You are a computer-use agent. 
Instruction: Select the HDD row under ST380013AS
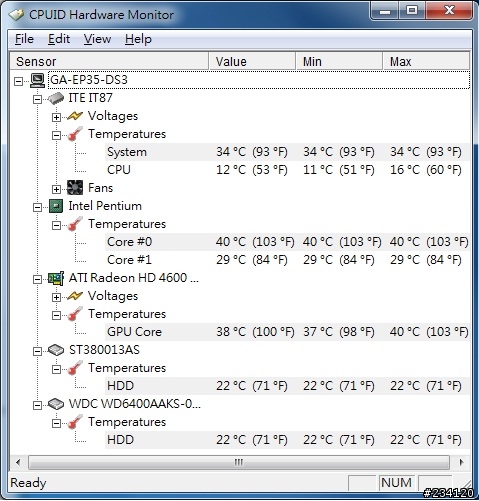(x=287, y=386)
